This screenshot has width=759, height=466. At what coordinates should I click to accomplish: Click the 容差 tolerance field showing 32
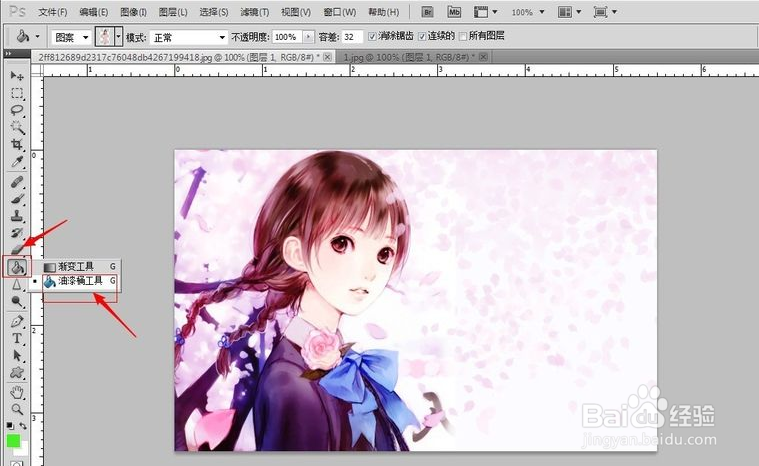coord(352,37)
